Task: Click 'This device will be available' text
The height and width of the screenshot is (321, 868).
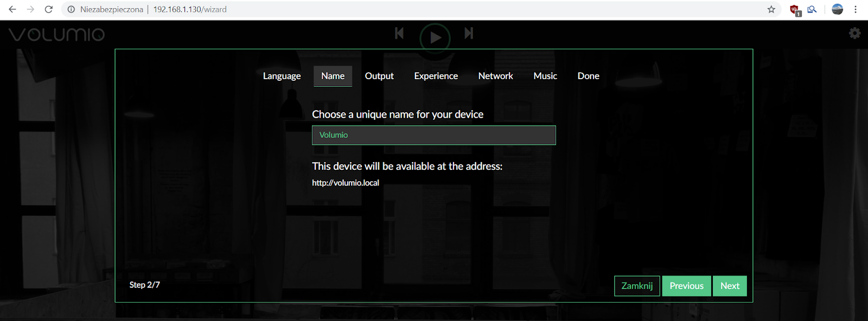Action: 407,166
